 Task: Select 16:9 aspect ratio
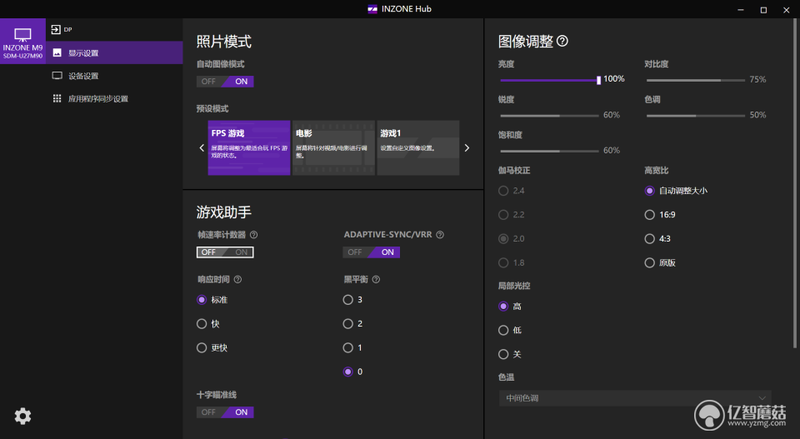point(649,214)
